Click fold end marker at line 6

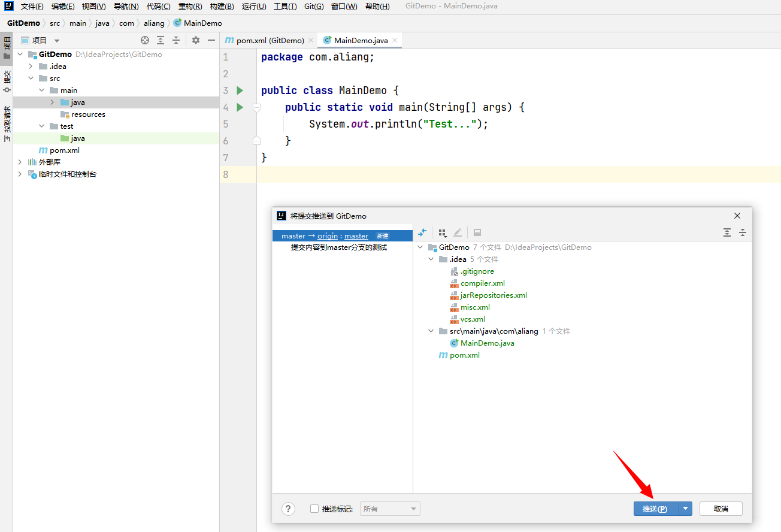tap(256, 141)
